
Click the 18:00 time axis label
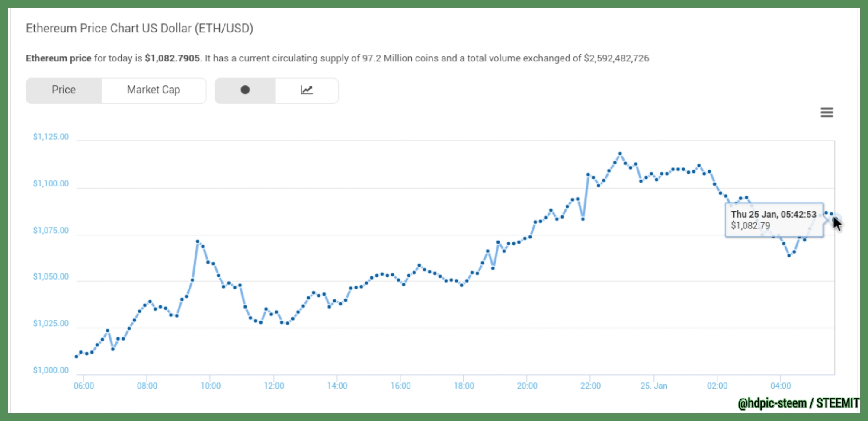point(464,386)
